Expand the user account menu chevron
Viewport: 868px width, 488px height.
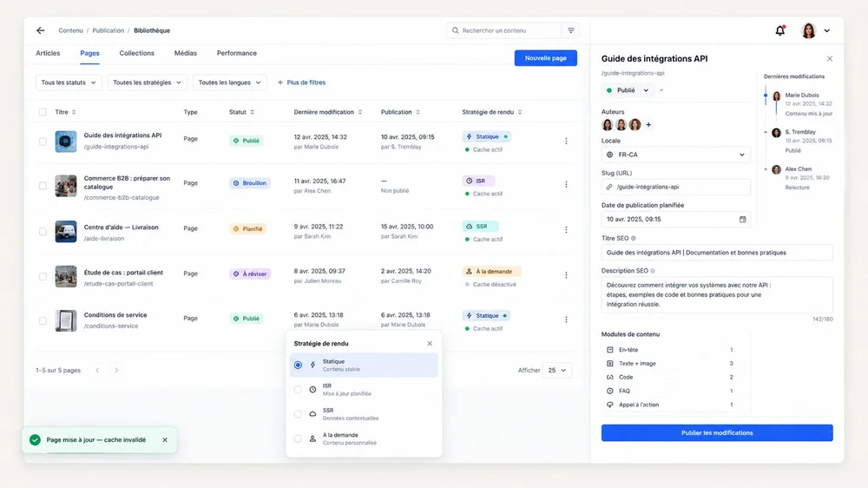[826, 31]
